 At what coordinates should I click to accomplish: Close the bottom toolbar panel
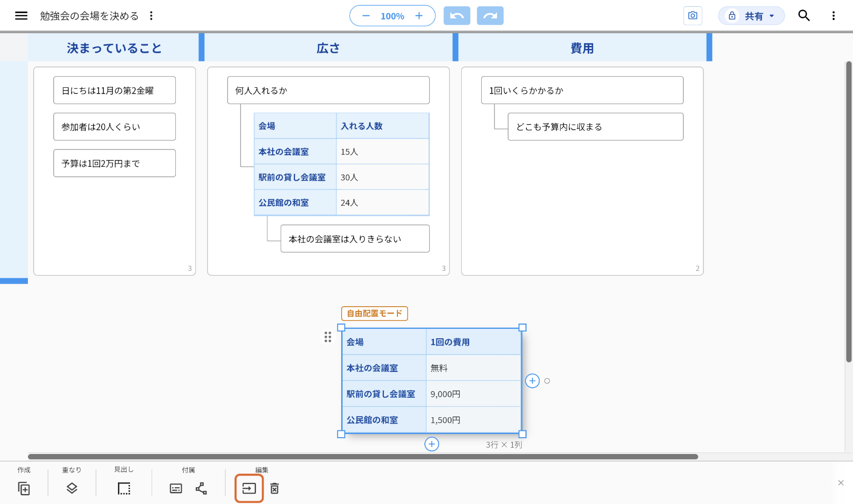point(841,482)
